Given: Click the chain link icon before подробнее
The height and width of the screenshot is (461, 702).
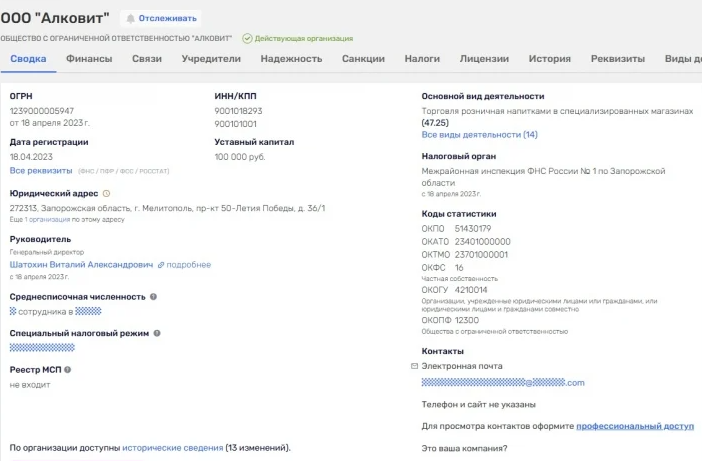Looking at the screenshot, I should (x=161, y=265).
